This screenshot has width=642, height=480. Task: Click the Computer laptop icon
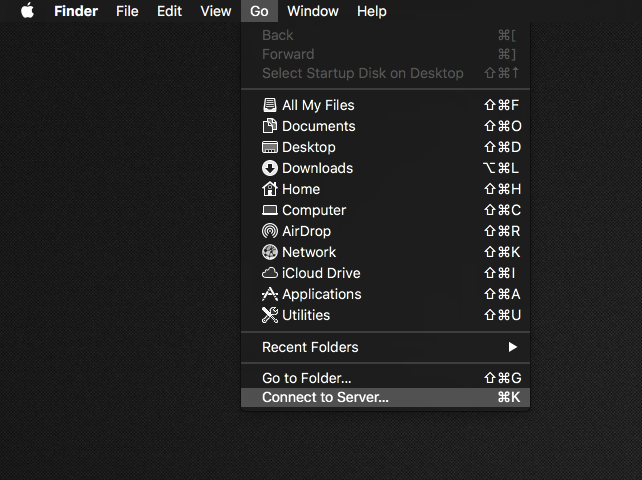269,210
